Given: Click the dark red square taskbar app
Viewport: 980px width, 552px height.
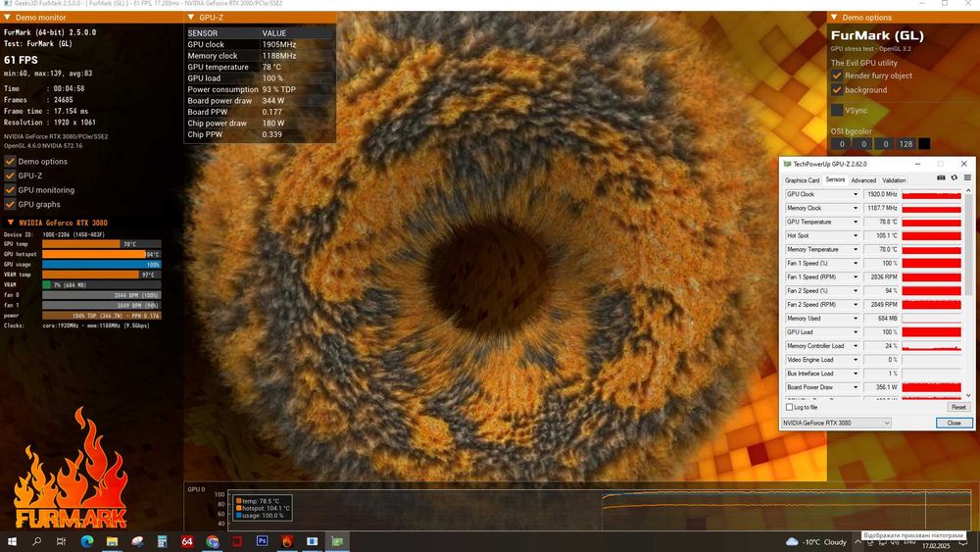Looking at the screenshot, I should click(237, 541).
